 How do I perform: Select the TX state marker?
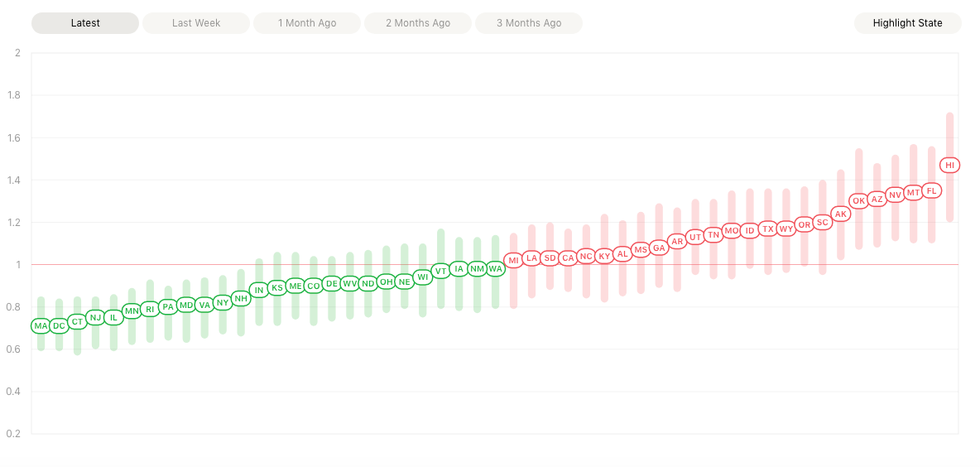(768, 229)
